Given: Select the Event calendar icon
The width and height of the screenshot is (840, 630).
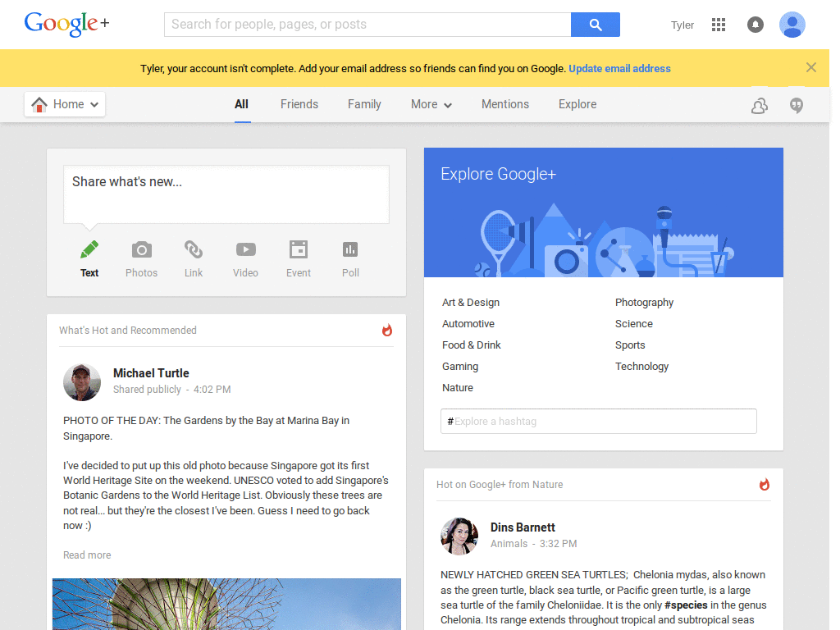Looking at the screenshot, I should click(x=299, y=249).
